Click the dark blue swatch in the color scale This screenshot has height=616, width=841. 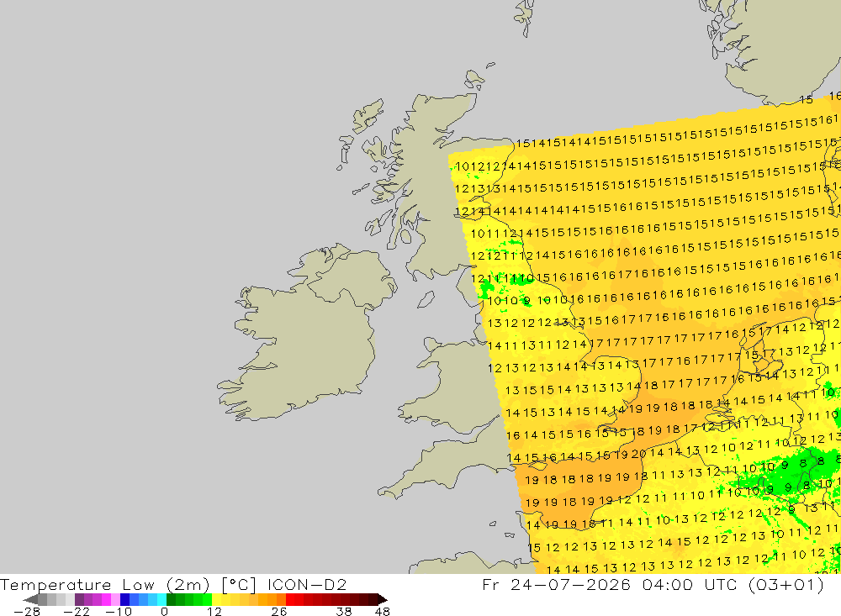click(124, 599)
